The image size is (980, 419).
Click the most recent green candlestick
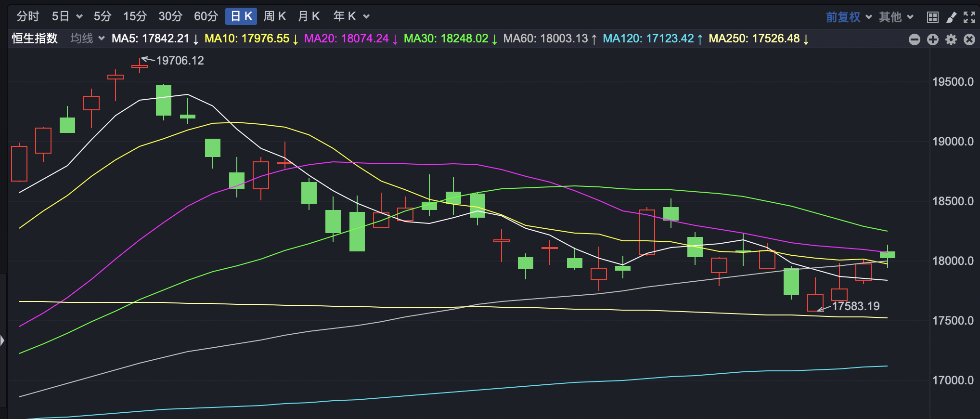tap(888, 255)
